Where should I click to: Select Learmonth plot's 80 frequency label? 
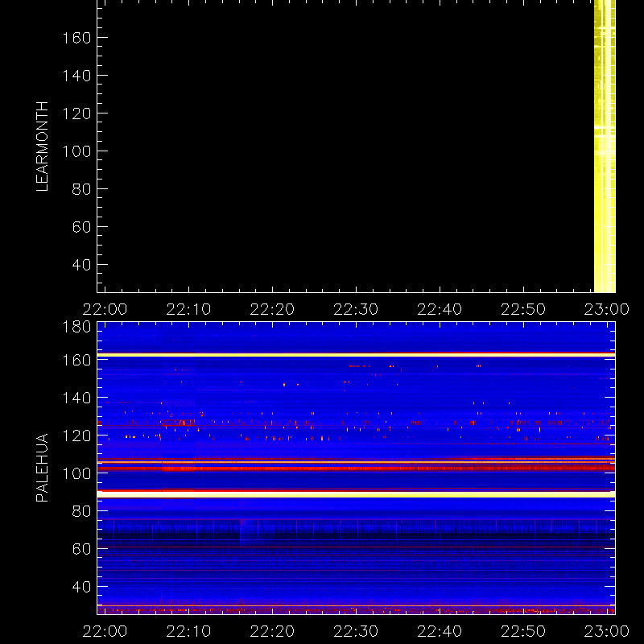(81, 189)
